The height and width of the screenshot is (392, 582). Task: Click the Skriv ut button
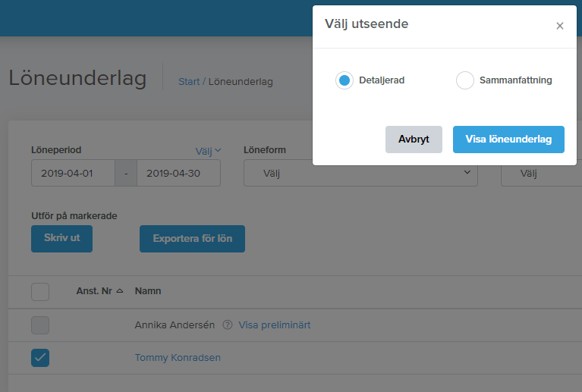[x=61, y=238]
